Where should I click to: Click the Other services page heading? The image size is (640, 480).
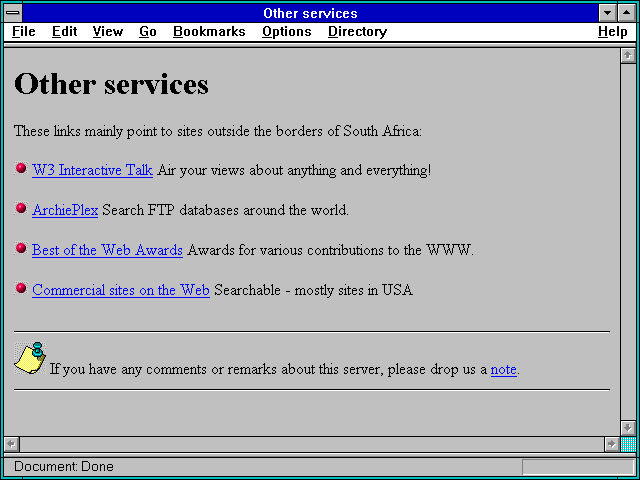(111, 84)
